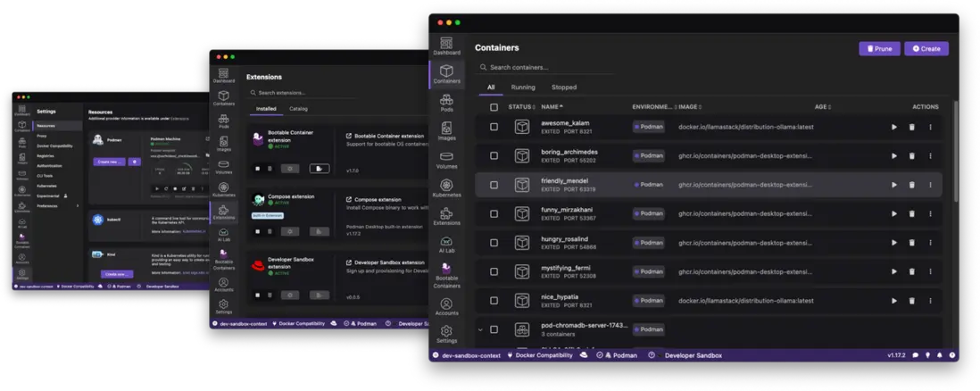
Task: Open gear settings for Compose extension
Action: (x=290, y=231)
